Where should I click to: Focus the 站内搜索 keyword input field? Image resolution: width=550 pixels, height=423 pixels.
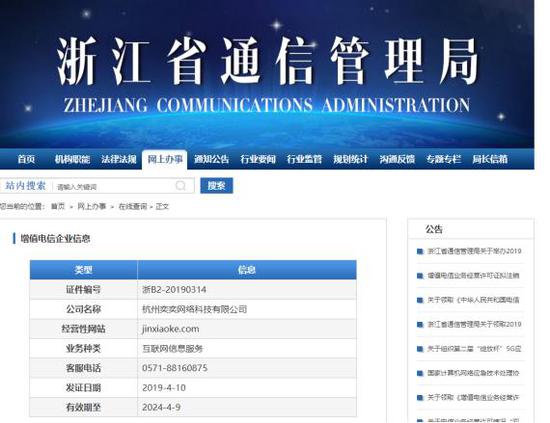(x=113, y=186)
